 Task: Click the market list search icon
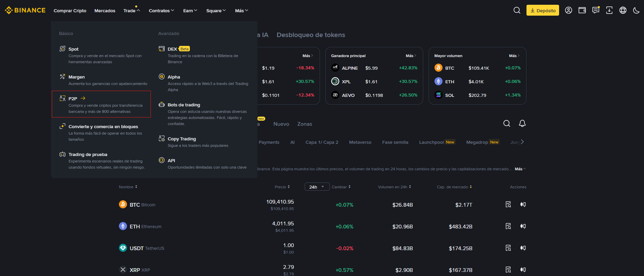[x=507, y=123]
